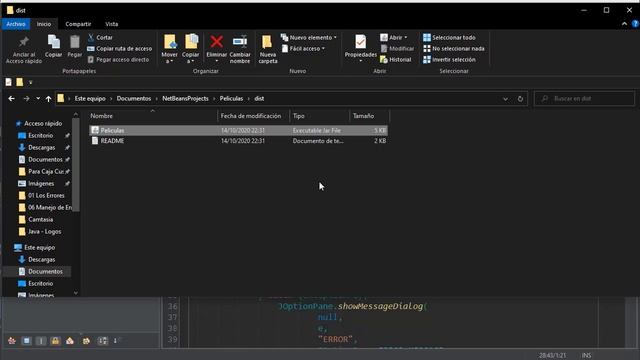Sort by the Tamaño column header

click(369, 116)
